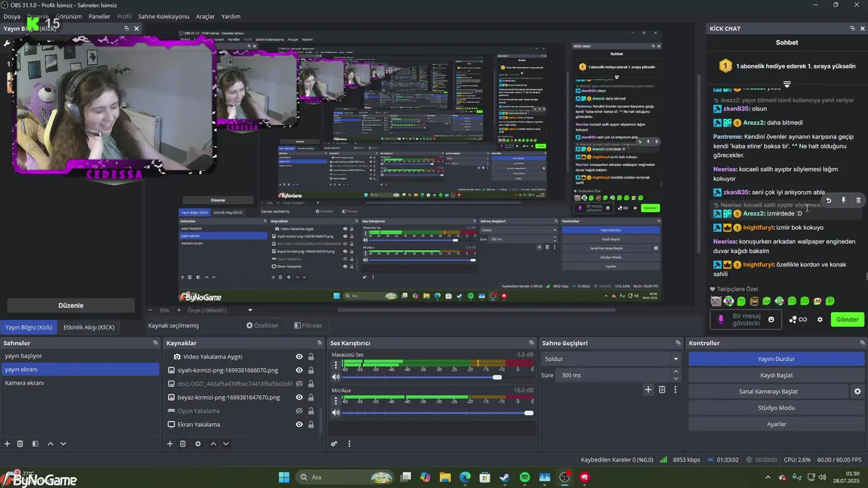
Task: Open source properties gear in Kaynaklar
Action: [198, 444]
